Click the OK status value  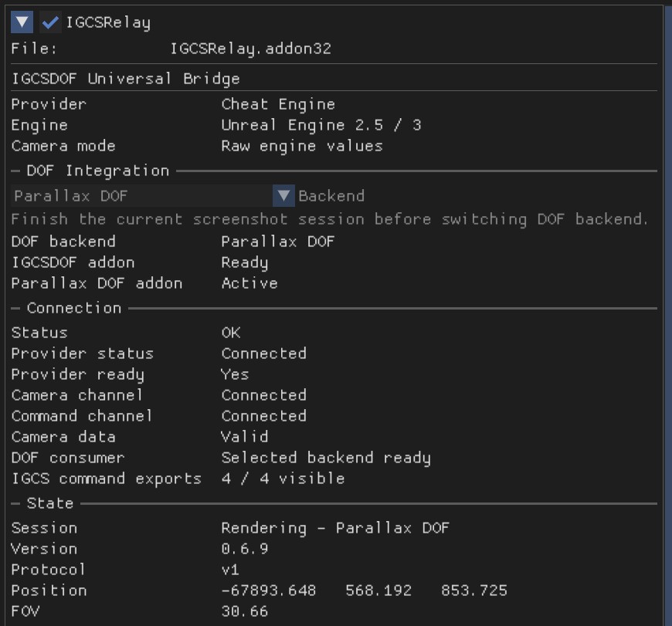coord(231,333)
